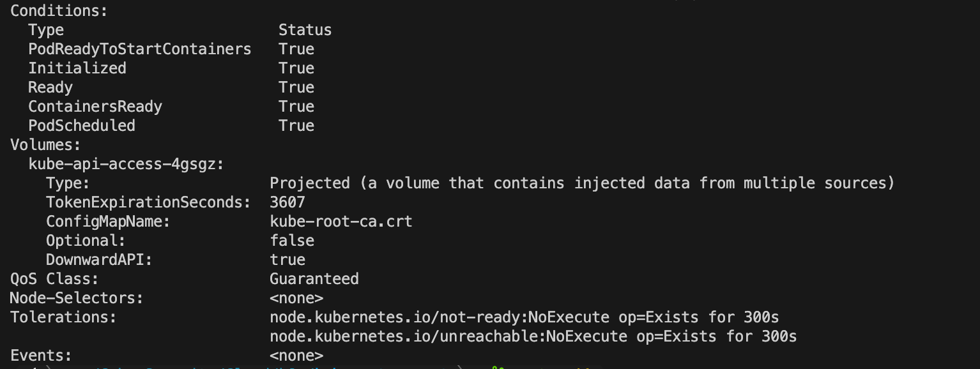This screenshot has width=980, height=369.
Task: Click the Node-Selectors label
Action: (77, 298)
